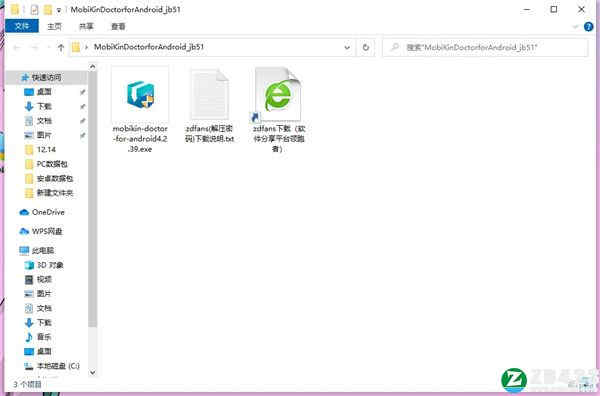Select 快速访问 in the navigation pane
600x396 pixels.
tap(46, 77)
